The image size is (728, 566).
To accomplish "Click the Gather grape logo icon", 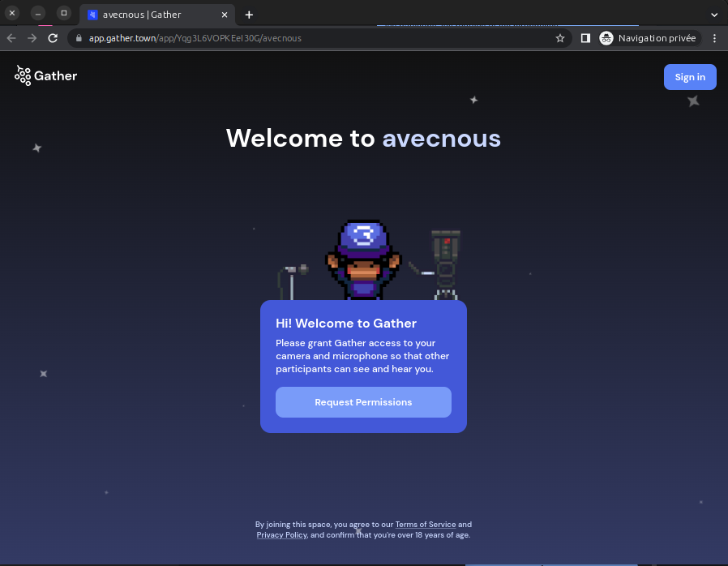I will coord(23,76).
